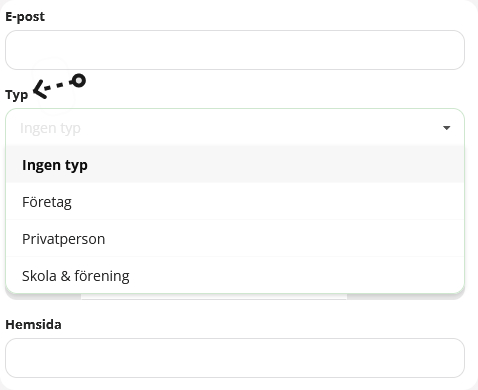478x390 pixels.
Task: Click the partially hidden field below the dropdown list
Action: point(235,297)
